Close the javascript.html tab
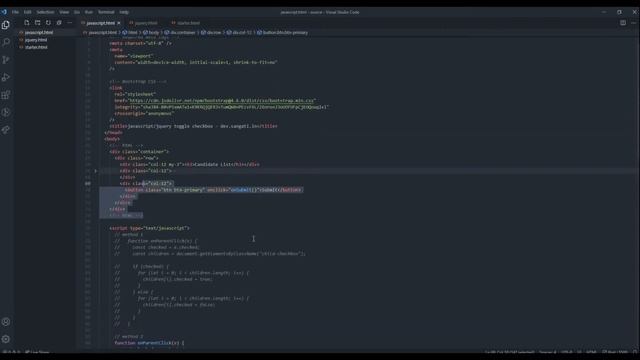The width and height of the screenshot is (640, 360). point(119,23)
